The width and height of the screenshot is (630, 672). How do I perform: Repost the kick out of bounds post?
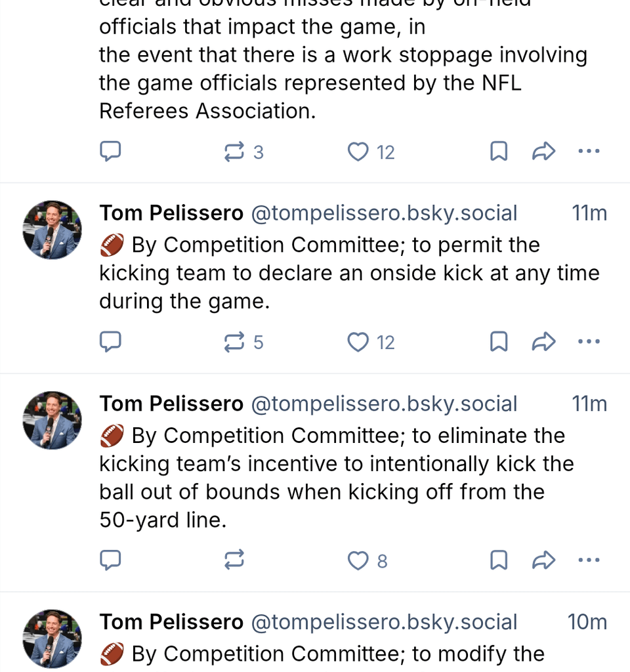[x=234, y=560]
